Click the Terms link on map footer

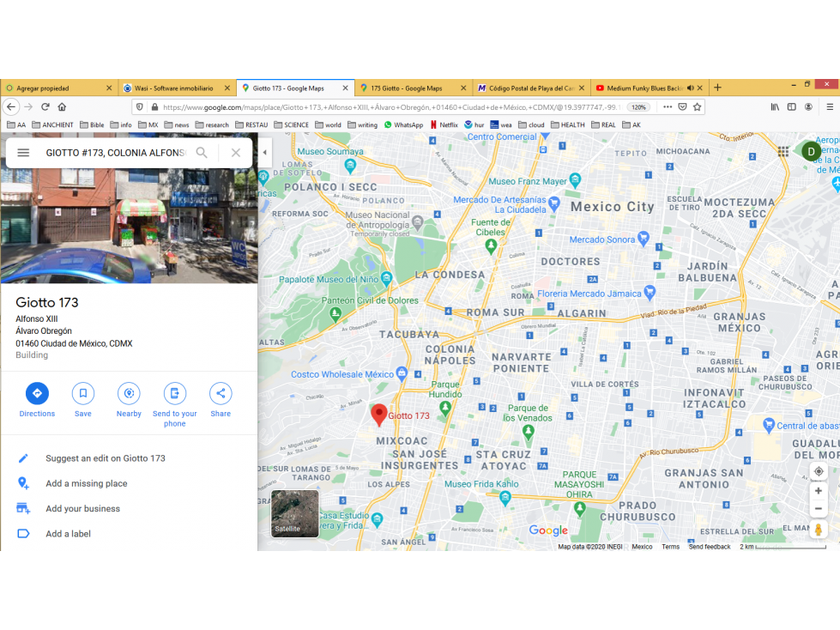pos(670,547)
